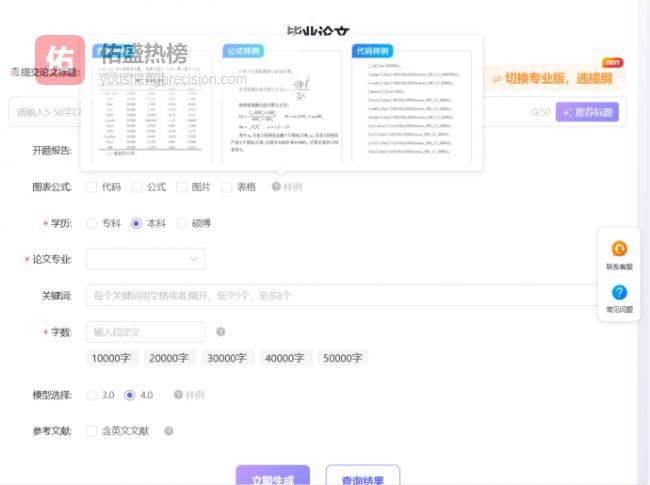Click the help icon beside 含英文文献
Screen dimensions: 650x485
point(169,431)
